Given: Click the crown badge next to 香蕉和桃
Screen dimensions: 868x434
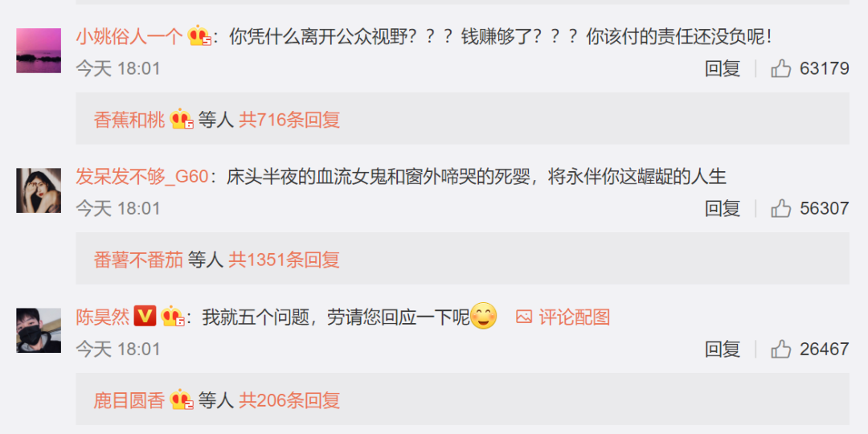Looking at the screenshot, I should [181, 120].
